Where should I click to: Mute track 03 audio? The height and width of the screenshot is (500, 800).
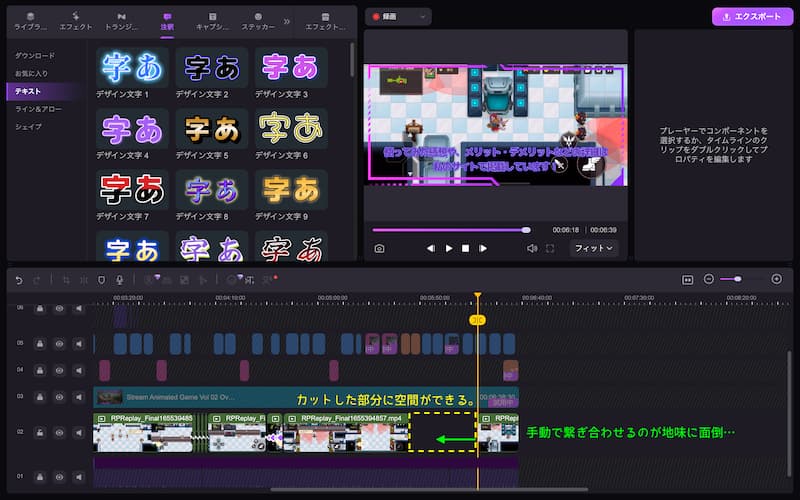(79, 397)
